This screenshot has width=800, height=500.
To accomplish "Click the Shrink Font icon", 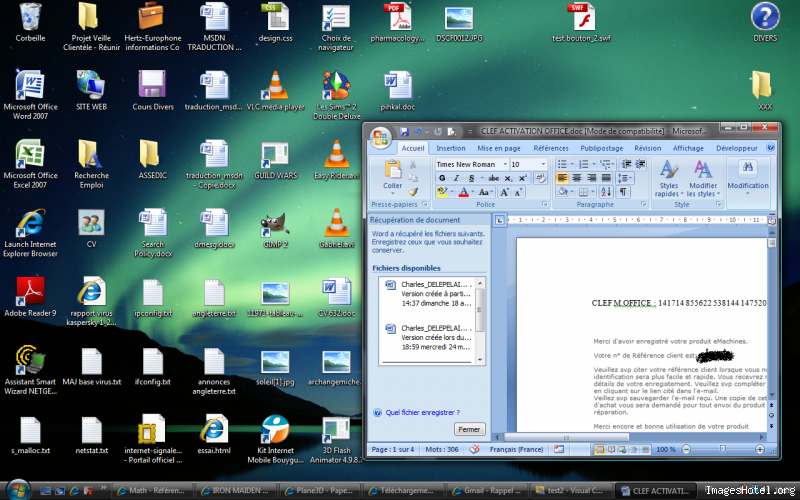I will click(518, 192).
